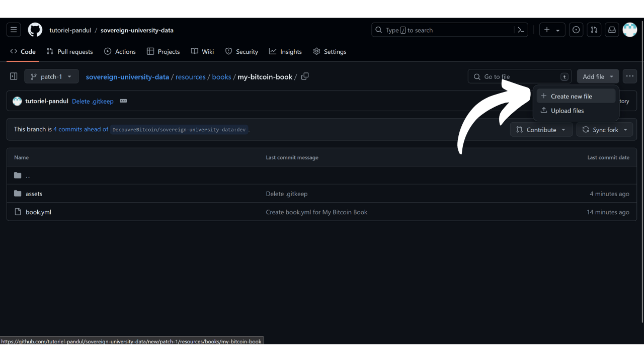Open the global navigation hamburger menu
Screen dimensions: 644x362
click(14, 30)
